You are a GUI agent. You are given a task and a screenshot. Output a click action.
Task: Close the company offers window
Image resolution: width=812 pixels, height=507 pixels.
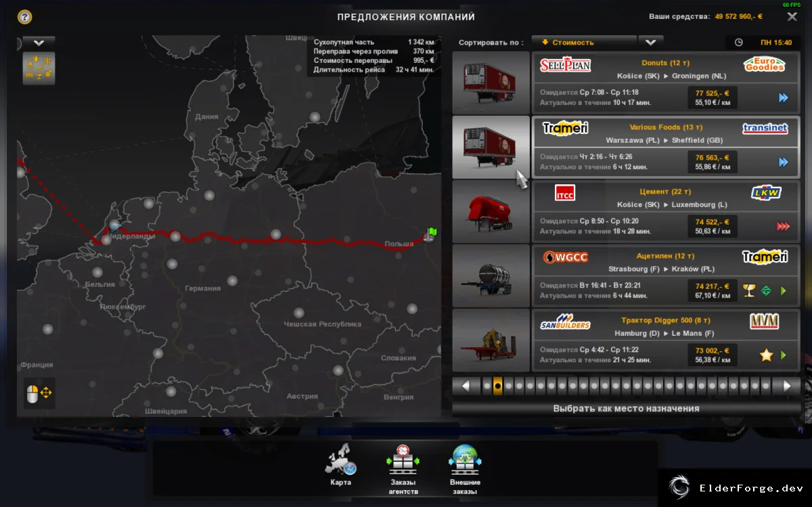(792, 17)
